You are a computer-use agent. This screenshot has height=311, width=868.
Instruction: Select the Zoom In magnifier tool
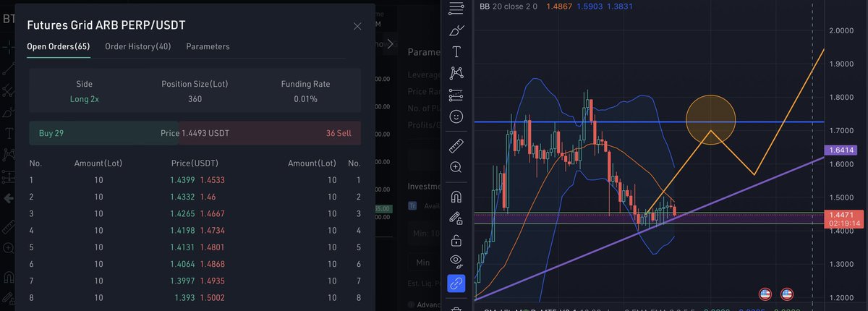point(456,167)
